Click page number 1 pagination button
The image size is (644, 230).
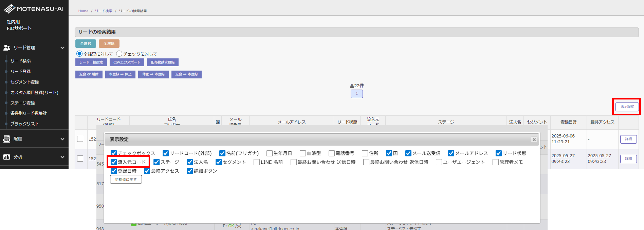(357, 94)
